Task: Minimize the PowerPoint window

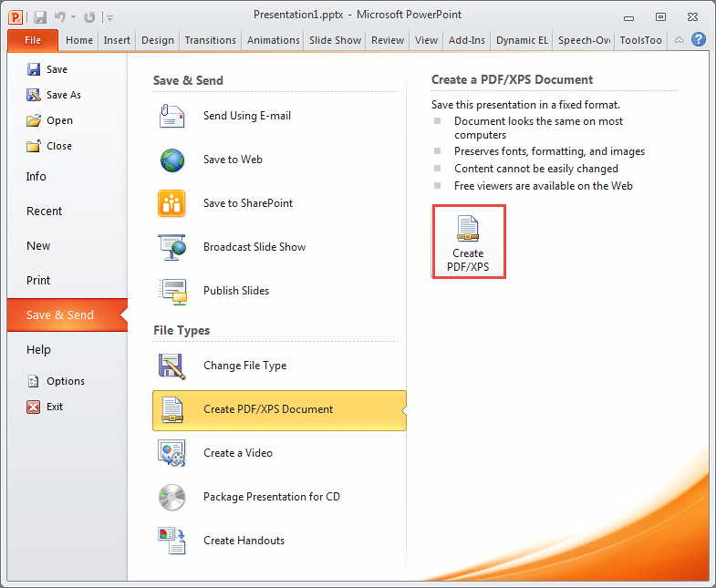Action: click(628, 18)
